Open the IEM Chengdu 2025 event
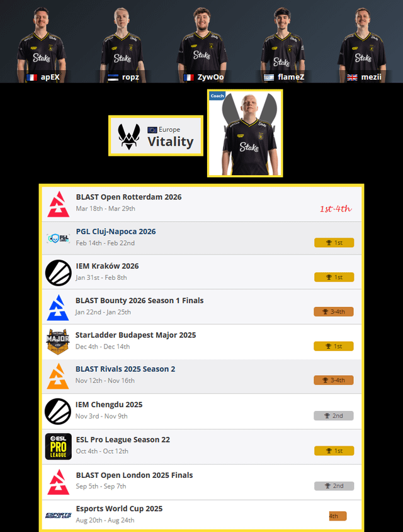The width and height of the screenshot is (403, 532). pyautogui.click(x=109, y=405)
